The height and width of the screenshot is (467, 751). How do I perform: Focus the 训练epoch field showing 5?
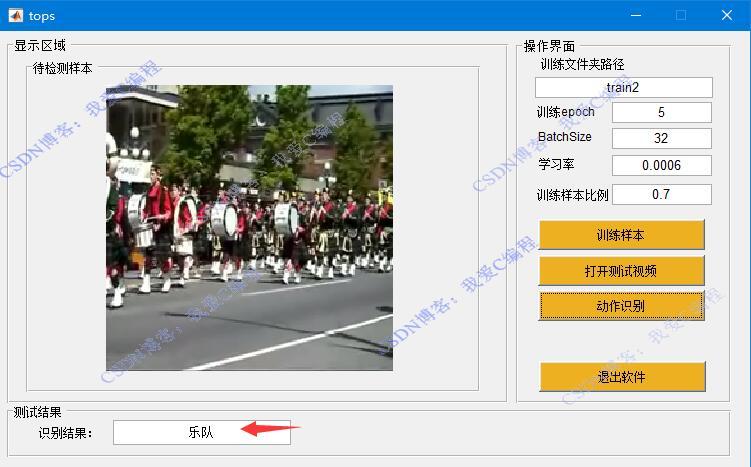click(661, 113)
